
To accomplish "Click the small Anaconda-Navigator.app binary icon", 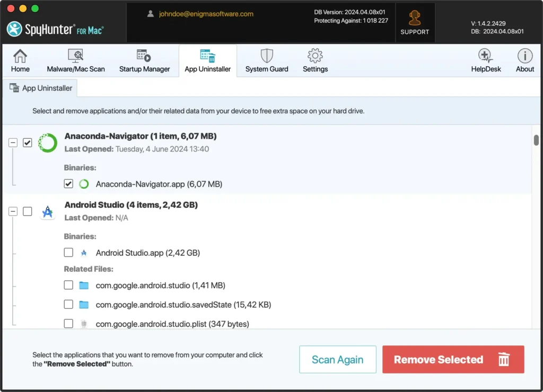I will [84, 184].
